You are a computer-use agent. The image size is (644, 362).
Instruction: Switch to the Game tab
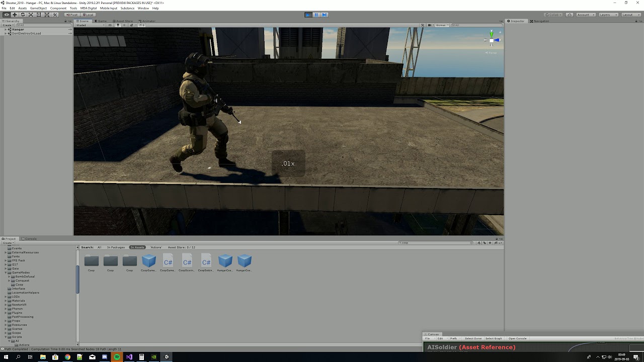point(101,21)
